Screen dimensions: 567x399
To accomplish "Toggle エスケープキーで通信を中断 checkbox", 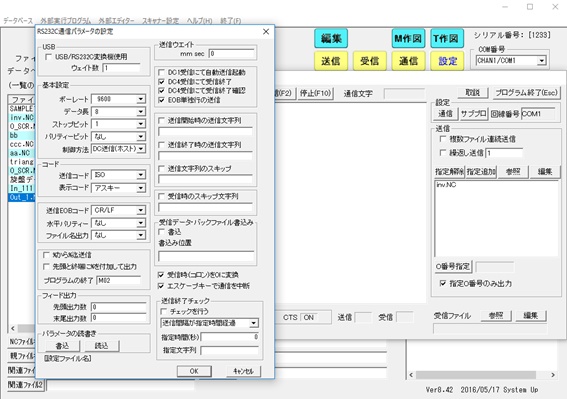I will pyautogui.click(x=161, y=286).
